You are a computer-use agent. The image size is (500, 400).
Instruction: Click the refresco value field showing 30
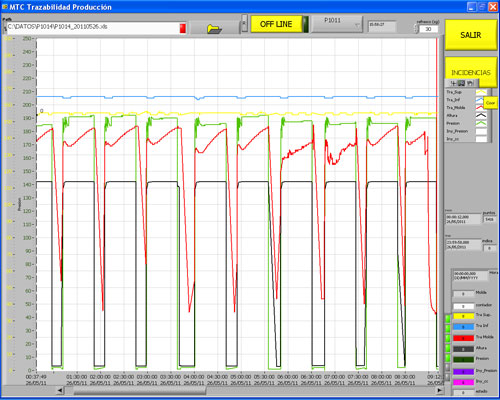pyautogui.click(x=428, y=29)
